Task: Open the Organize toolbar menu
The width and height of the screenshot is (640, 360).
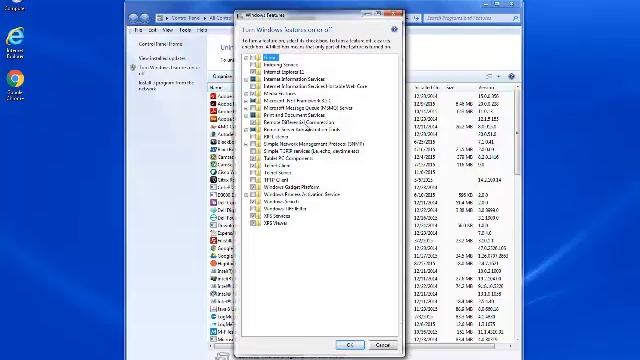Action: (x=222, y=76)
